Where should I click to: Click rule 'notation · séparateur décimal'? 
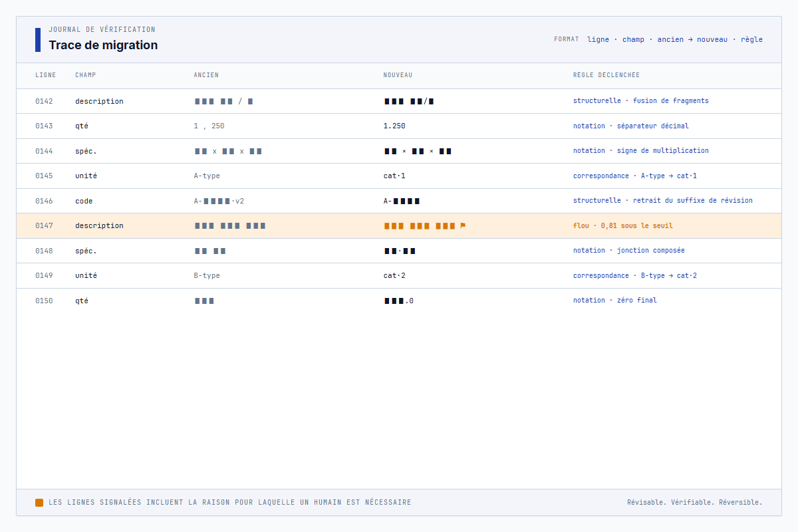click(630, 126)
